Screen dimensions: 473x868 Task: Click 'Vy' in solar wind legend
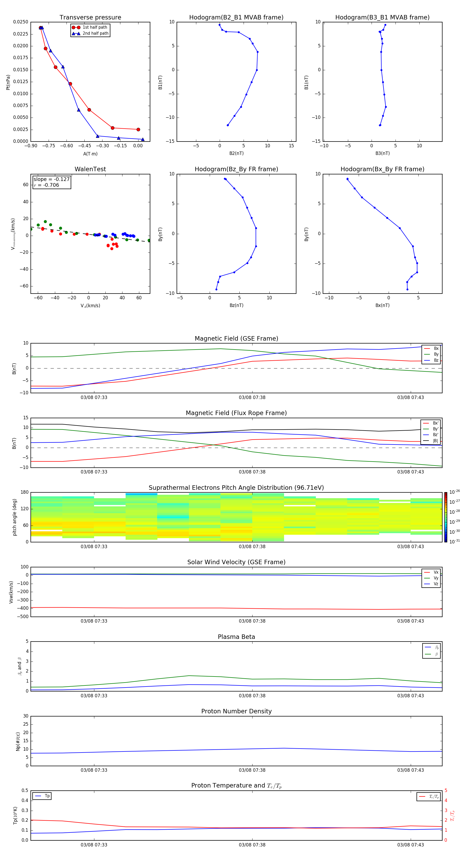pos(436,578)
